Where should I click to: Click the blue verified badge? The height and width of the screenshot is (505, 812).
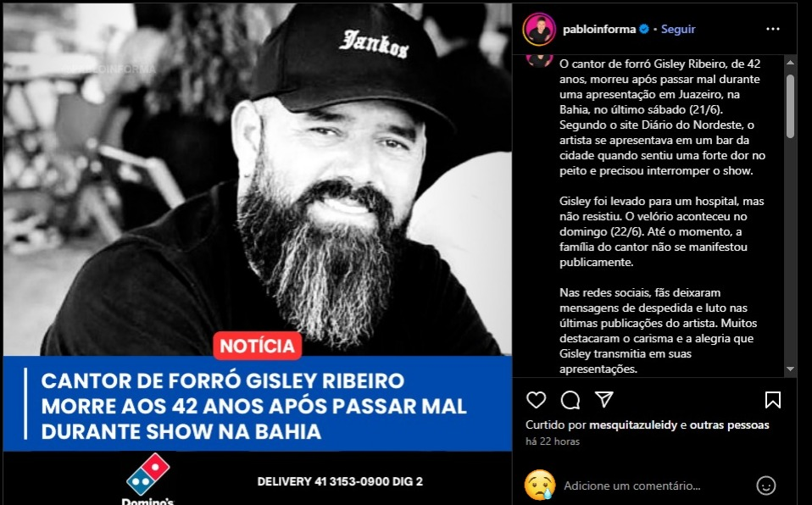644,29
